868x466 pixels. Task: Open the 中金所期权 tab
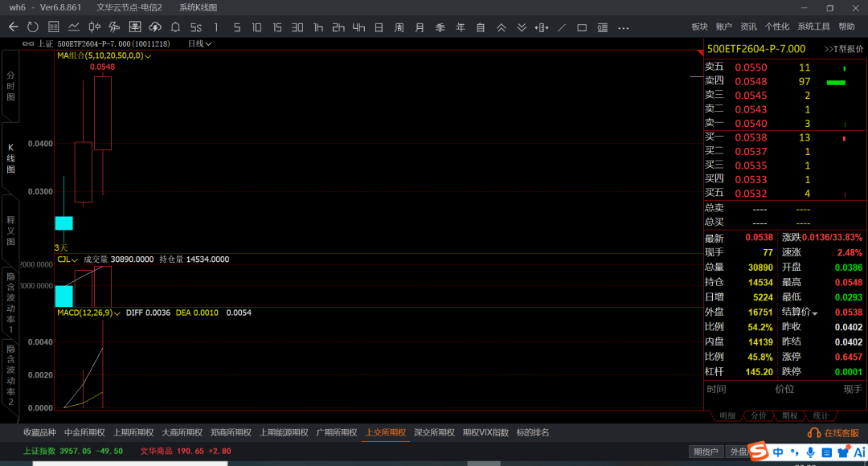point(84,433)
